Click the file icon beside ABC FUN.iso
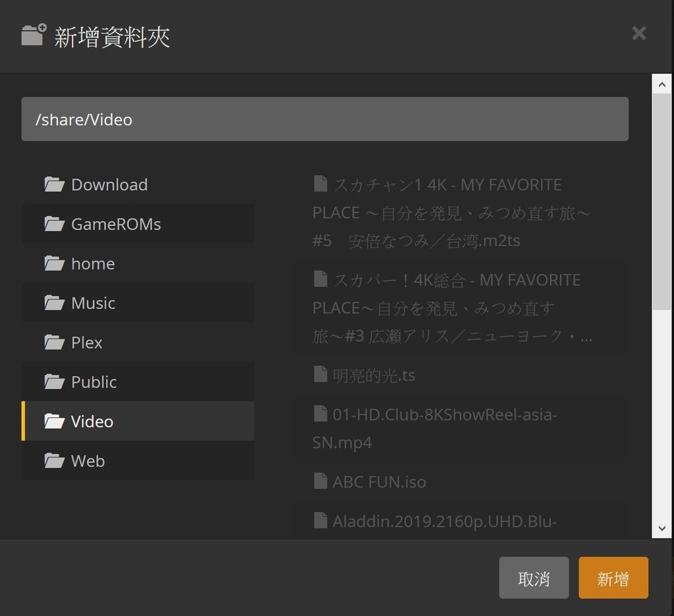674x616 pixels. [x=321, y=480]
